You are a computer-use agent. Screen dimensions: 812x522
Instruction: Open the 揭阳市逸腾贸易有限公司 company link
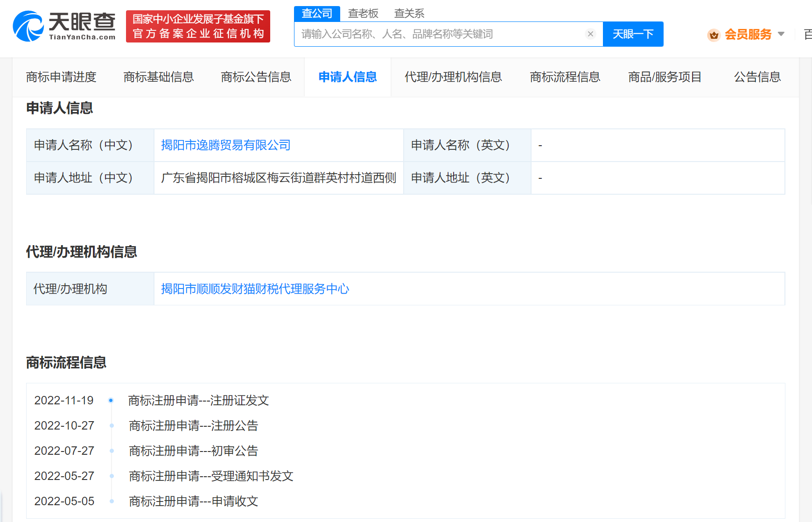click(226, 145)
